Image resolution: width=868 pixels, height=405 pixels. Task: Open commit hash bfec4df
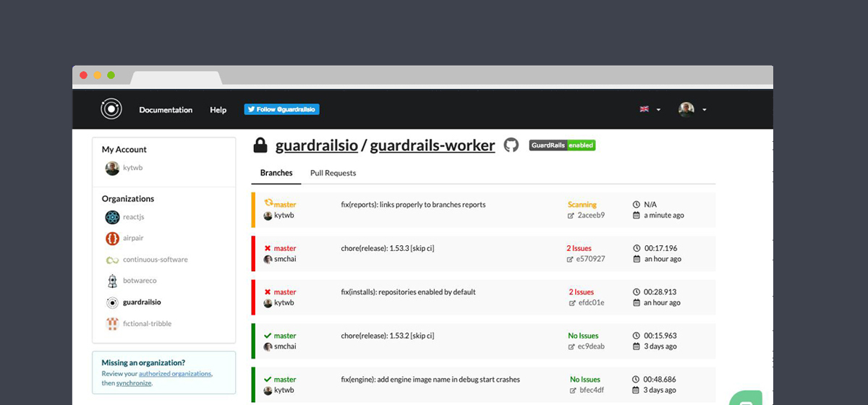click(x=592, y=390)
